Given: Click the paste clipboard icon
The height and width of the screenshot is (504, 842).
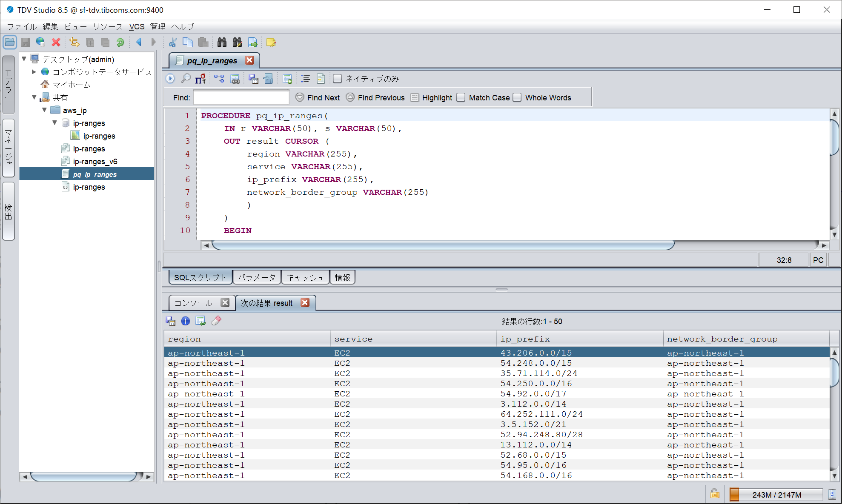Looking at the screenshot, I should [203, 42].
